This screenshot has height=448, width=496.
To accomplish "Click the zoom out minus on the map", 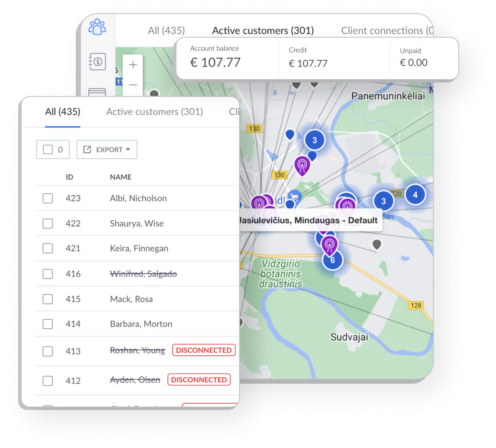I will click(133, 85).
